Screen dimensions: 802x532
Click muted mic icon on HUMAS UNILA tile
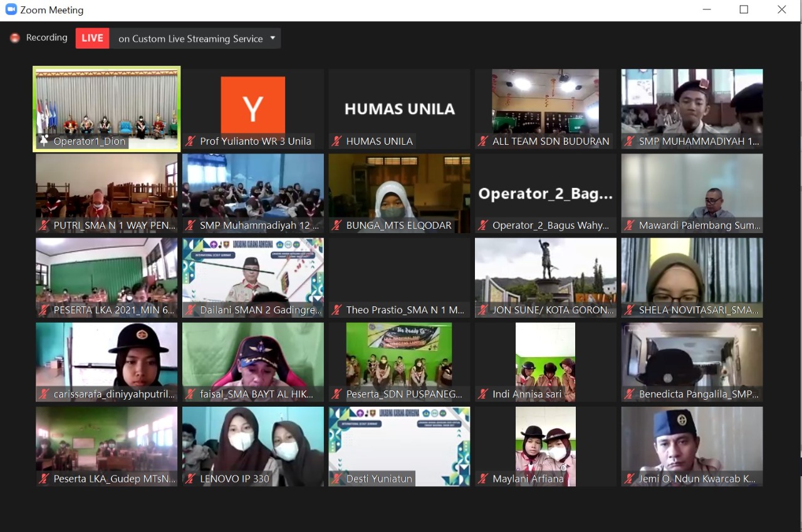click(337, 142)
